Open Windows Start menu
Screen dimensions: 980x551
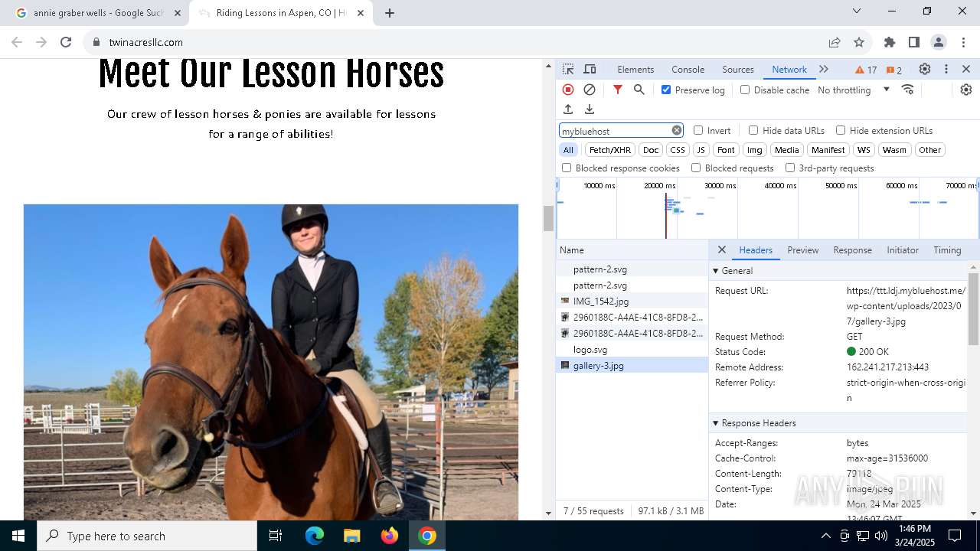click(18, 536)
